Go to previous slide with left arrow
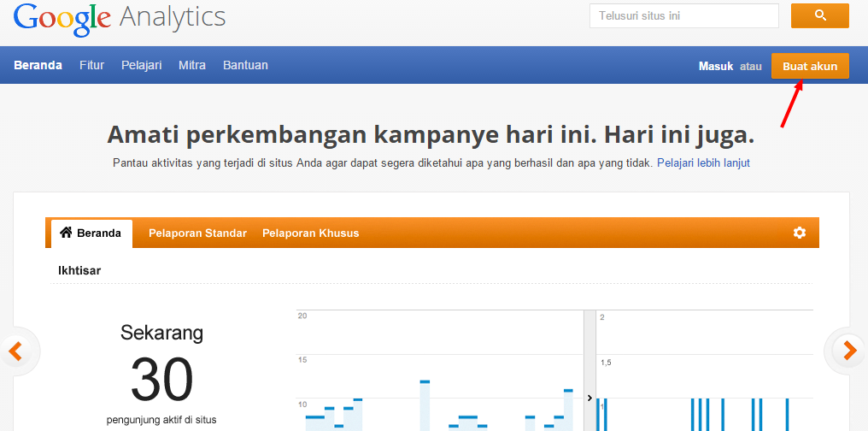 tap(15, 351)
